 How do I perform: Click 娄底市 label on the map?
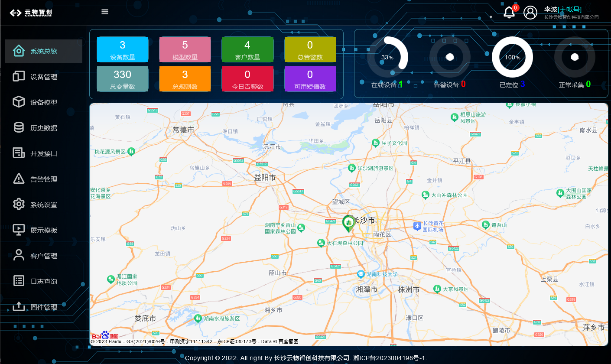pos(145,318)
